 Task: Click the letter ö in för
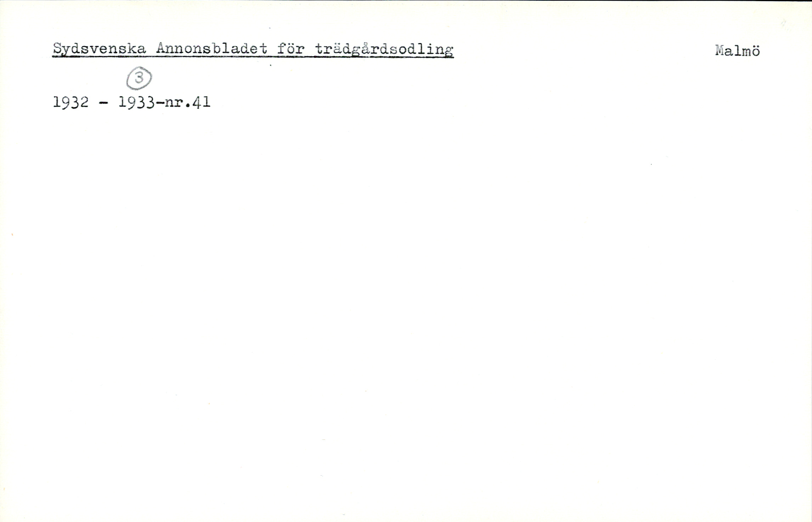(x=291, y=49)
